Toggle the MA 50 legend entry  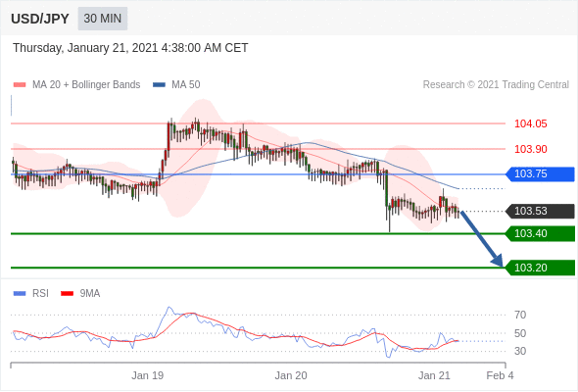(x=176, y=84)
